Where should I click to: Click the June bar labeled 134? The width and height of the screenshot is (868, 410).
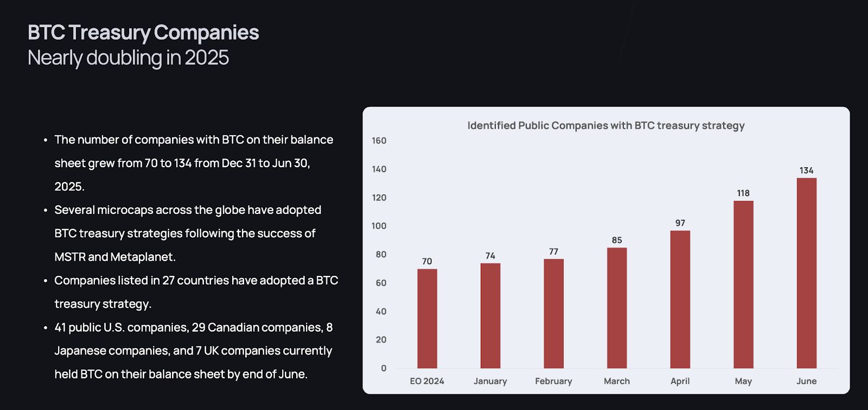807,273
